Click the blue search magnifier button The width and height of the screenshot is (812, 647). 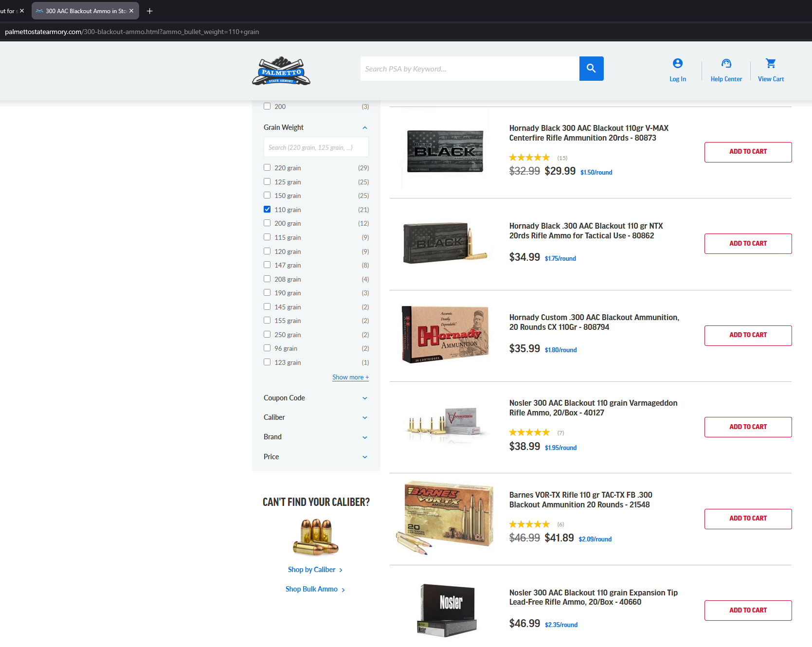pos(591,69)
